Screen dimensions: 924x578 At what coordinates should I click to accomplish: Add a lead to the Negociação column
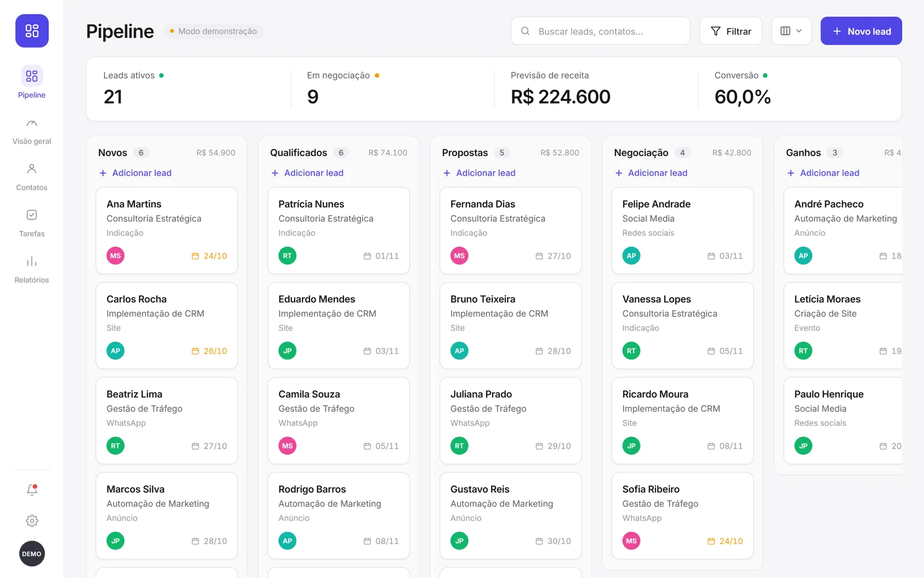651,173
